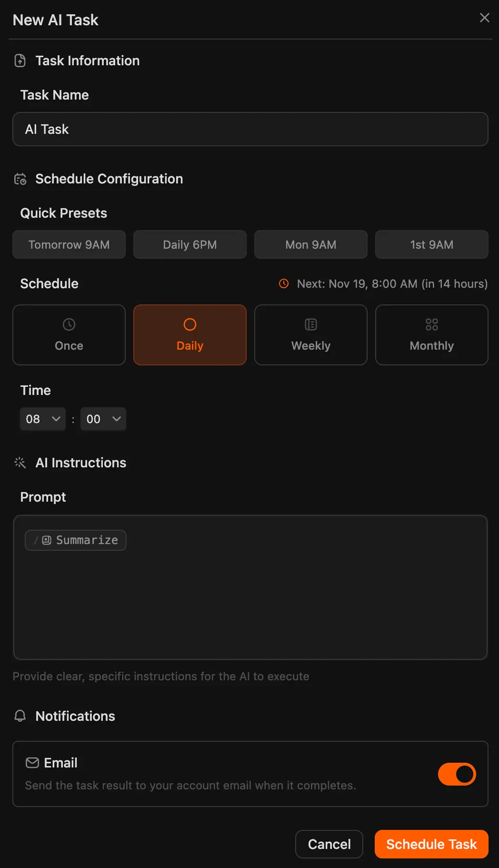Choose the Weekly schedule option

310,335
